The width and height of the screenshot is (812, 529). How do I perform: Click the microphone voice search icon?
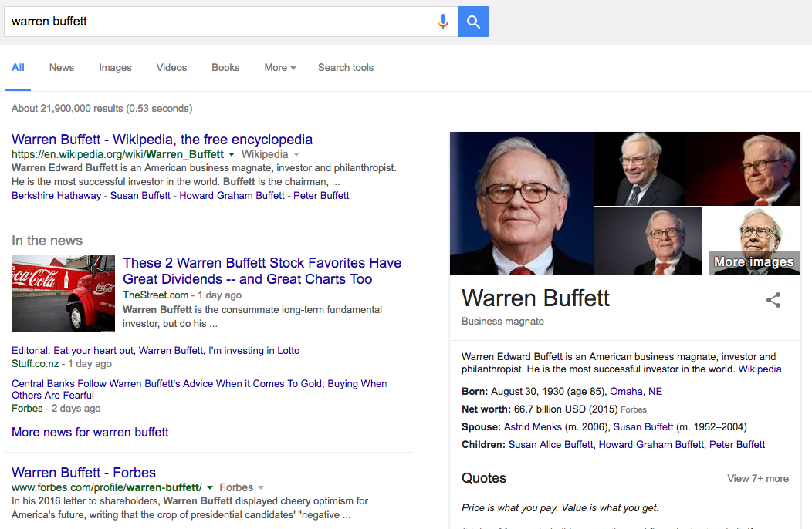[442, 22]
